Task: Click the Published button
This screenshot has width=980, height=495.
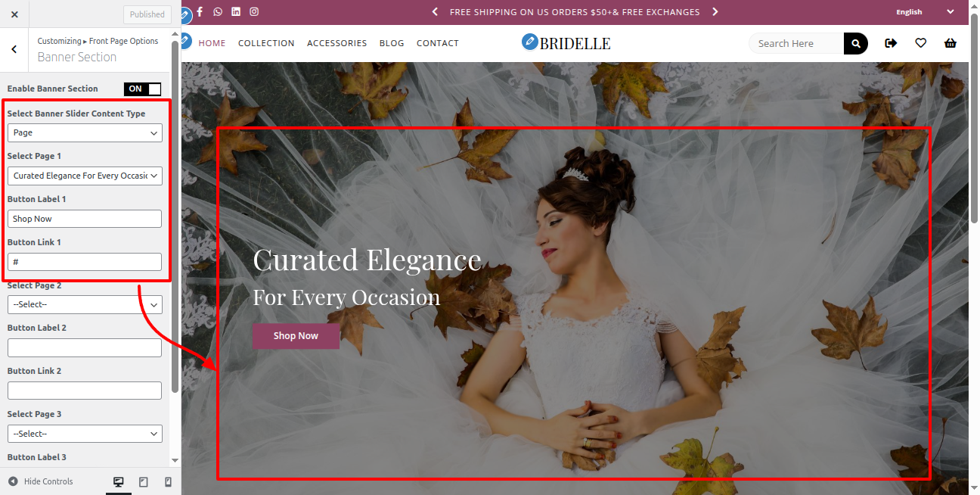Action: (147, 14)
